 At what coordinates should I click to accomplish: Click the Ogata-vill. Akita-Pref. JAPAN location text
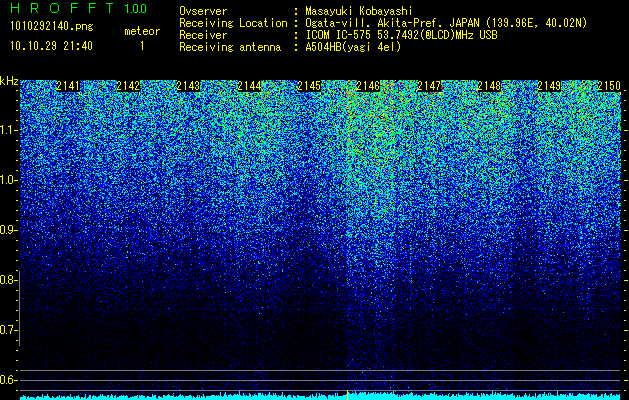[x=446, y=23]
